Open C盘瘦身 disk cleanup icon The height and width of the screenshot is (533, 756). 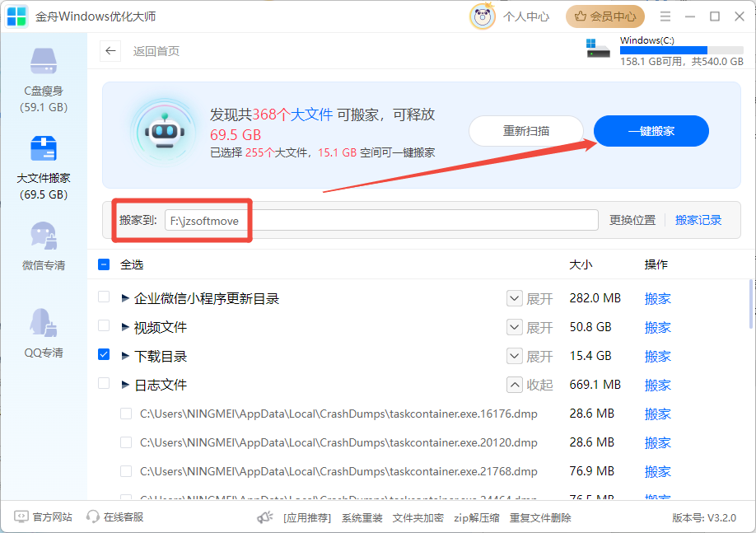point(44,61)
